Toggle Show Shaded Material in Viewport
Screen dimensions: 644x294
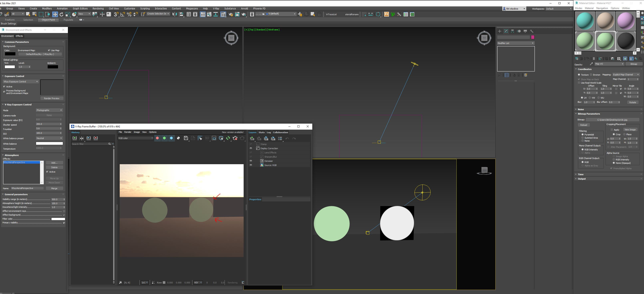[625, 59]
